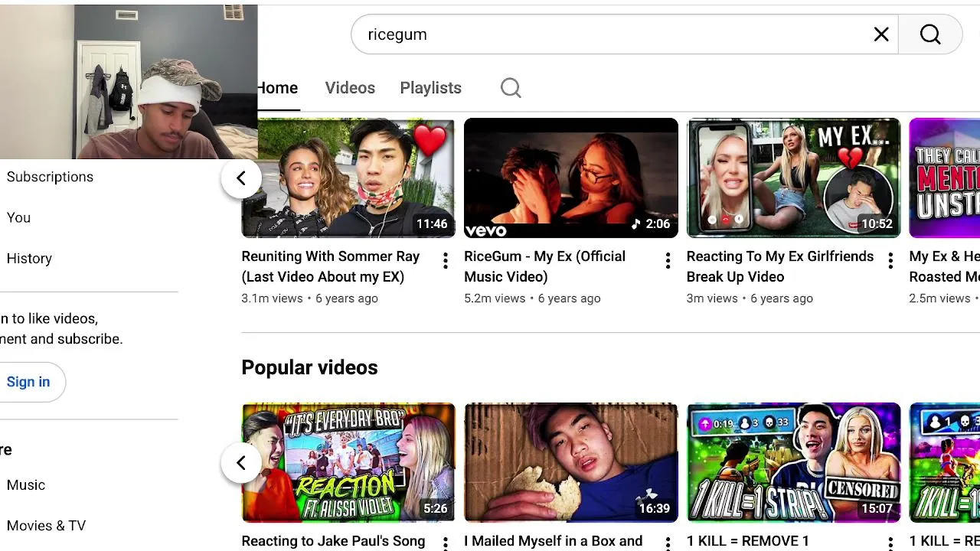Image resolution: width=980 pixels, height=551 pixels.
Task: Switch to the Videos tab
Action: point(350,88)
